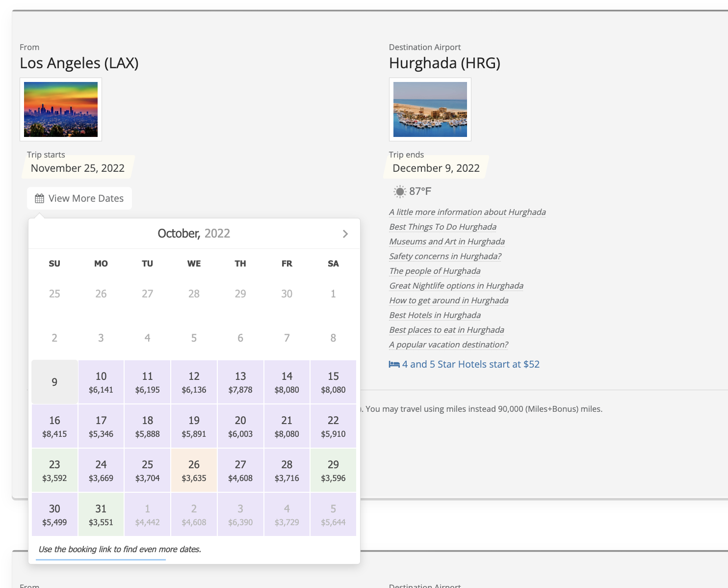
Task: Click the sun weather icon
Action: click(400, 191)
